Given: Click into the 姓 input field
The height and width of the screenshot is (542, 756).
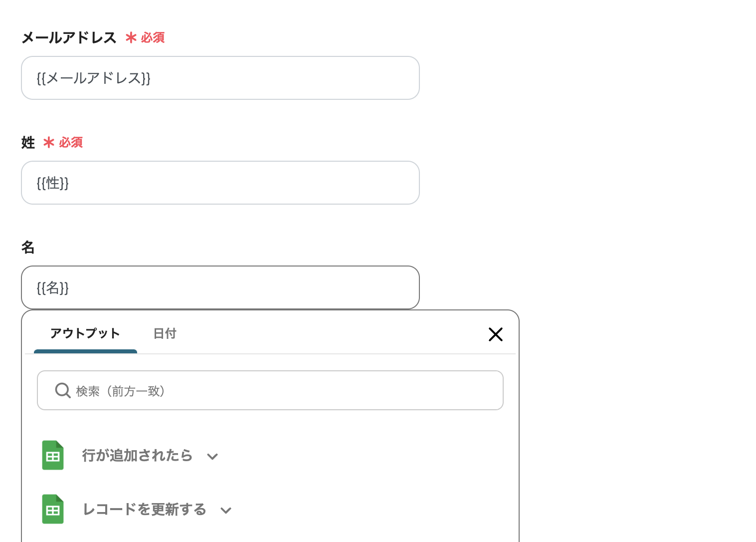Looking at the screenshot, I should click(220, 183).
